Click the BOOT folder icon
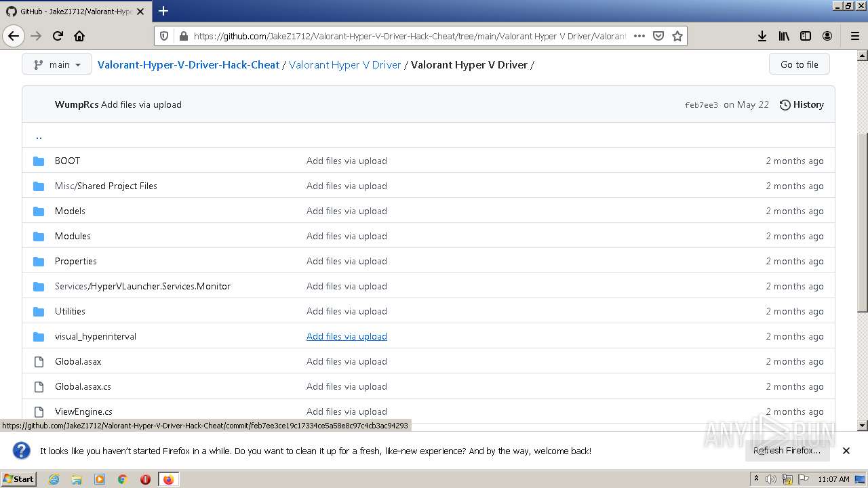The height and width of the screenshot is (488, 868). 39,161
